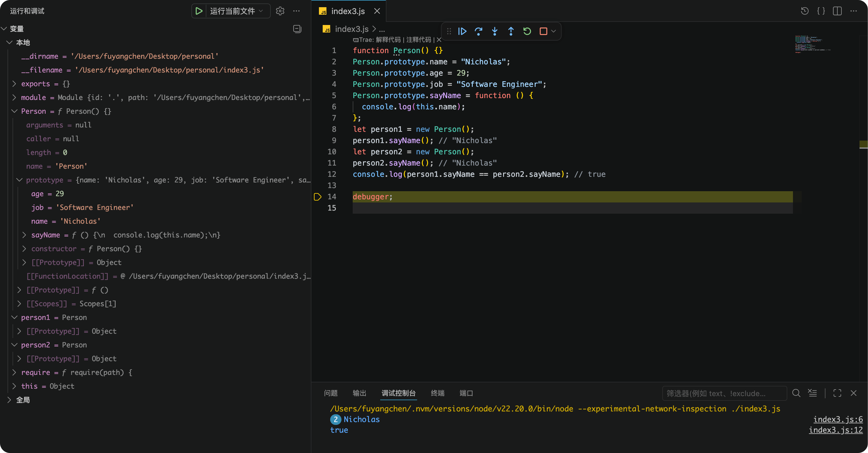Expand the this = Object variable
The image size is (868, 453).
[x=14, y=386]
